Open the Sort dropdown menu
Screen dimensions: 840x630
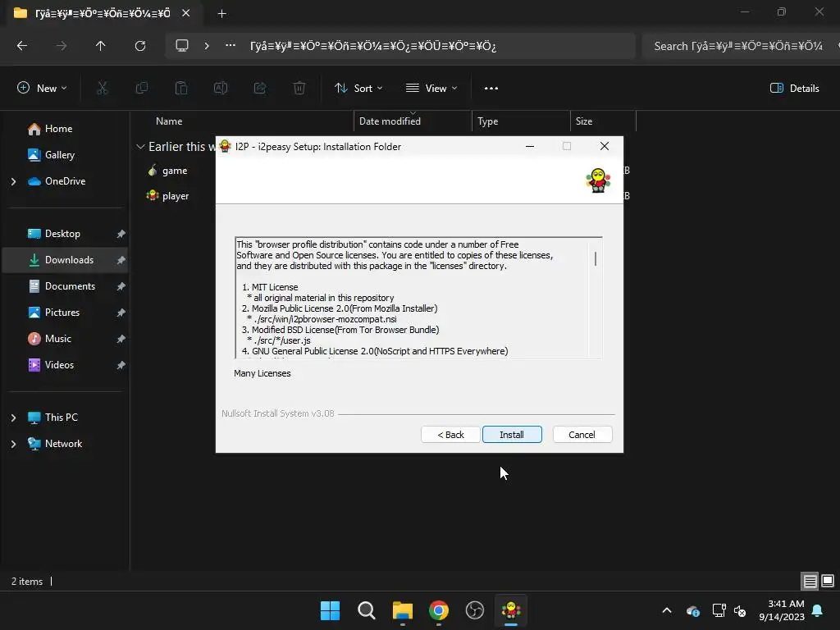(x=358, y=89)
